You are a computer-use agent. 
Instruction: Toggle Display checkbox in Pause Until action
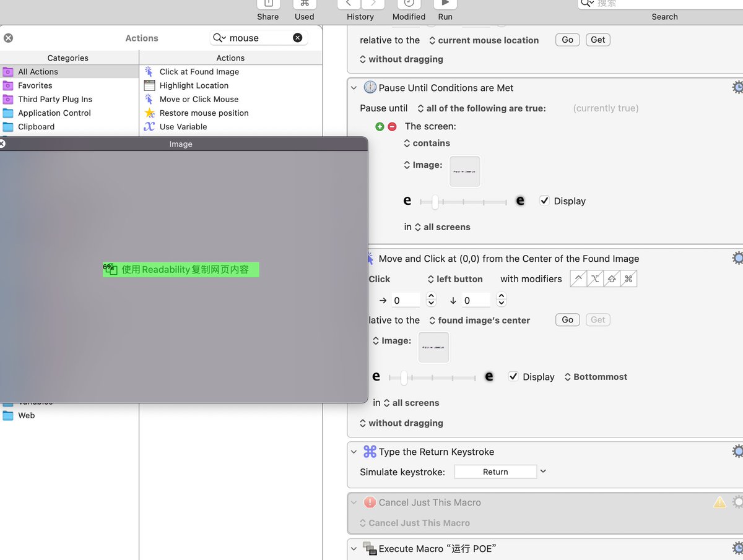tap(544, 200)
